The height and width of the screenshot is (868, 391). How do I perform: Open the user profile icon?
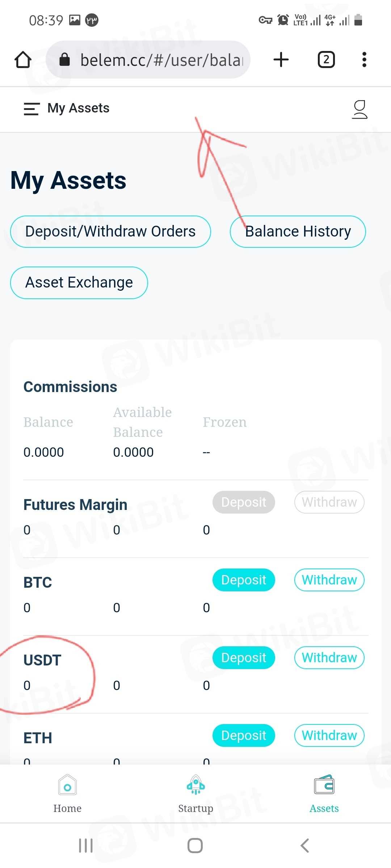pyautogui.click(x=360, y=109)
